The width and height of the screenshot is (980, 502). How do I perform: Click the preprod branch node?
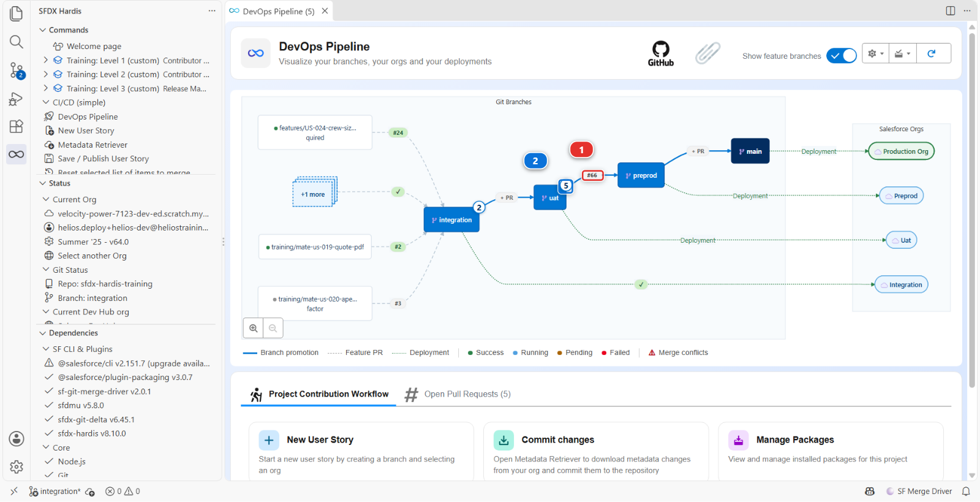click(x=641, y=175)
